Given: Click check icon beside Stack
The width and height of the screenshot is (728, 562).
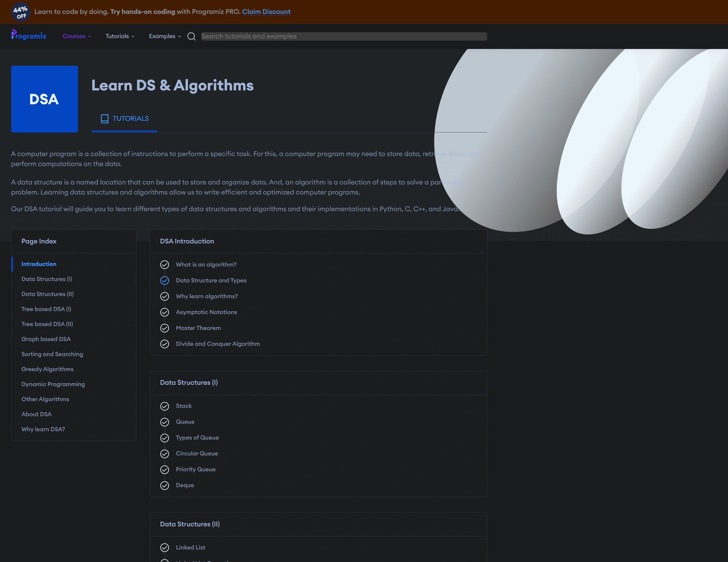Looking at the screenshot, I should pos(165,406).
